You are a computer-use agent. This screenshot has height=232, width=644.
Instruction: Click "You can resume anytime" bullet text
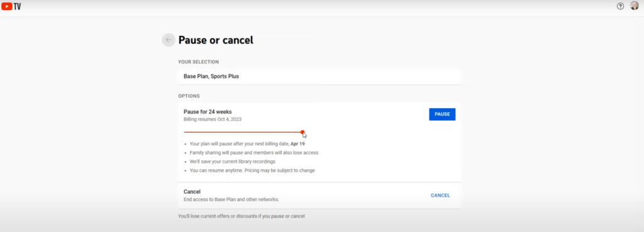point(252,170)
